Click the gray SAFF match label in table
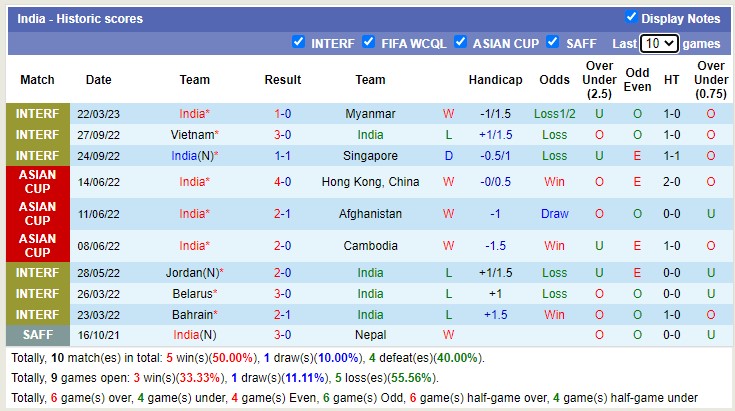The height and width of the screenshot is (411, 735). pos(37,336)
